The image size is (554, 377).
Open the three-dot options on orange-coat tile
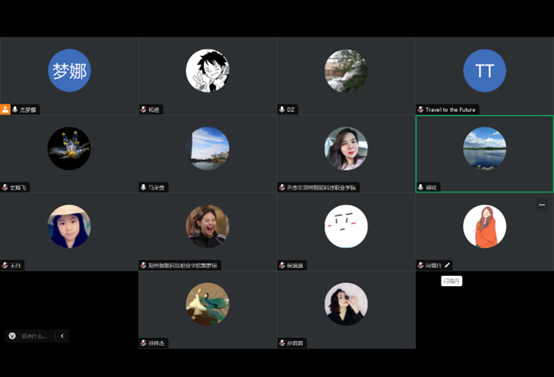pos(542,205)
